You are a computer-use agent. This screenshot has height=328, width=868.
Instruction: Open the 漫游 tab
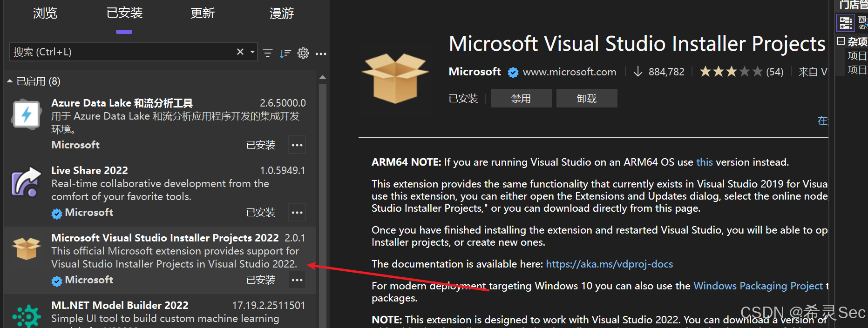point(282,13)
